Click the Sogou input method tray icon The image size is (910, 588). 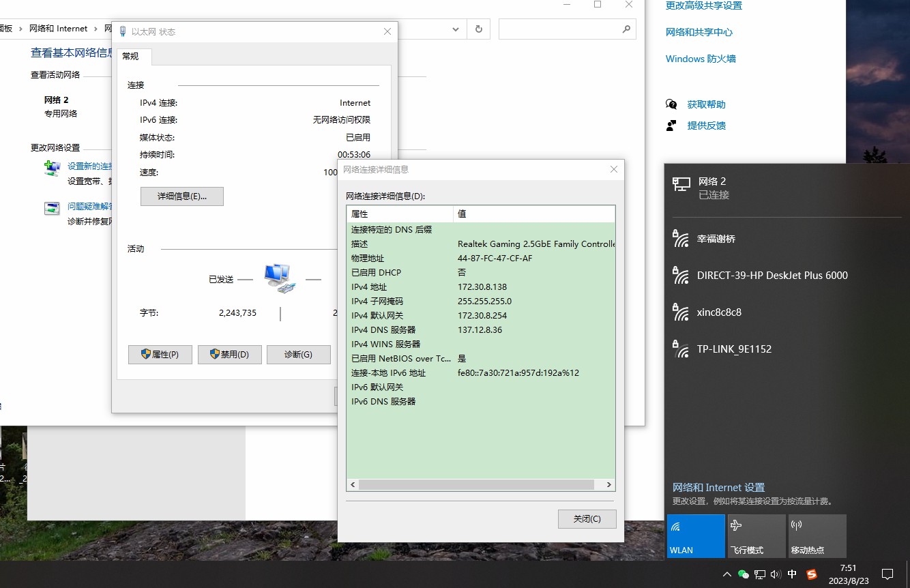click(811, 574)
